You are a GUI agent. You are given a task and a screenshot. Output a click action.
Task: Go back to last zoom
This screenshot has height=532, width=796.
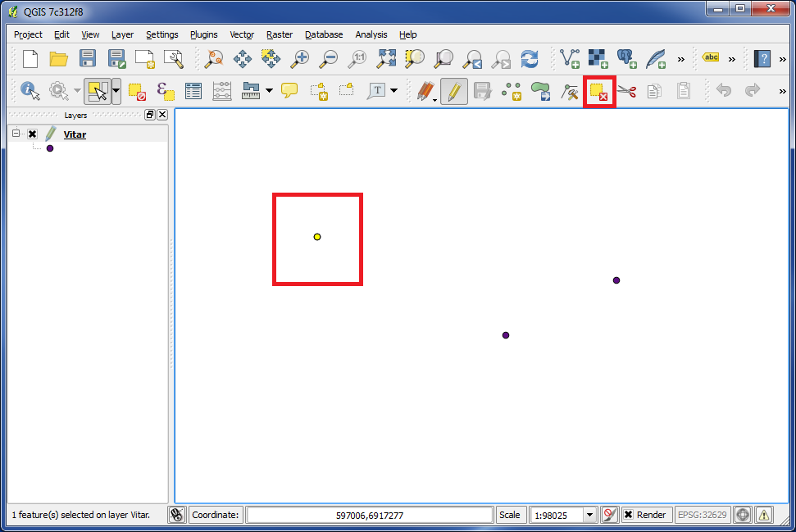[x=473, y=59]
